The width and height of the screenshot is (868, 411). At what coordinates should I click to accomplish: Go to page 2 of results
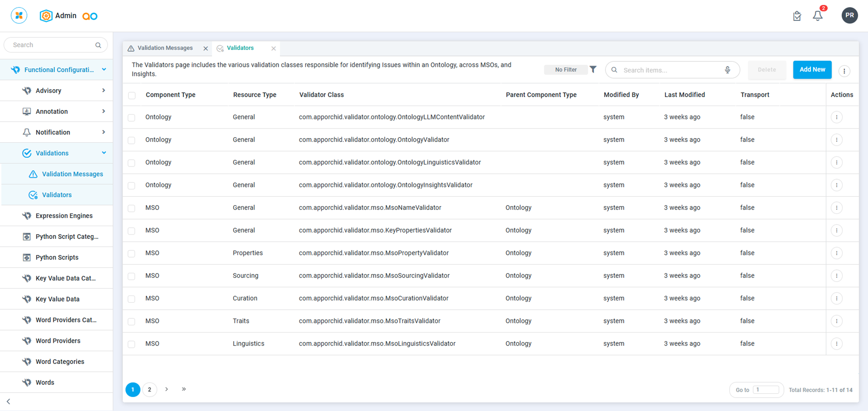pyautogui.click(x=149, y=390)
